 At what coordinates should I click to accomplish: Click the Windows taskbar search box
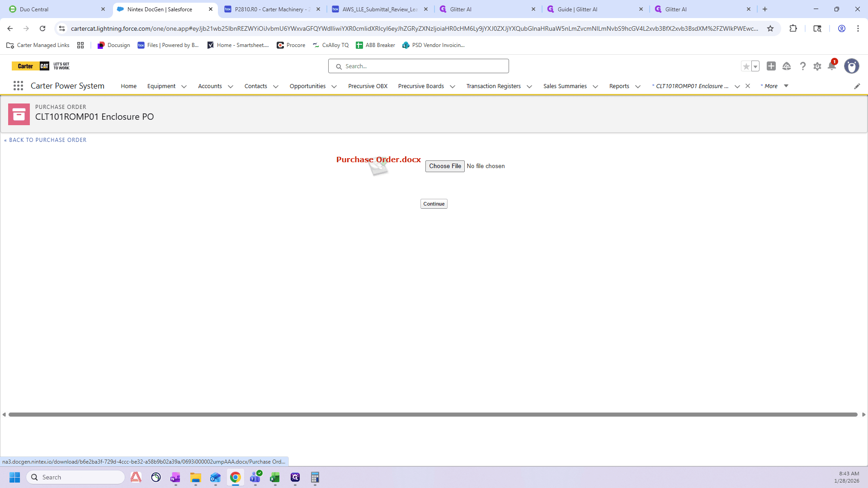(75, 477)
